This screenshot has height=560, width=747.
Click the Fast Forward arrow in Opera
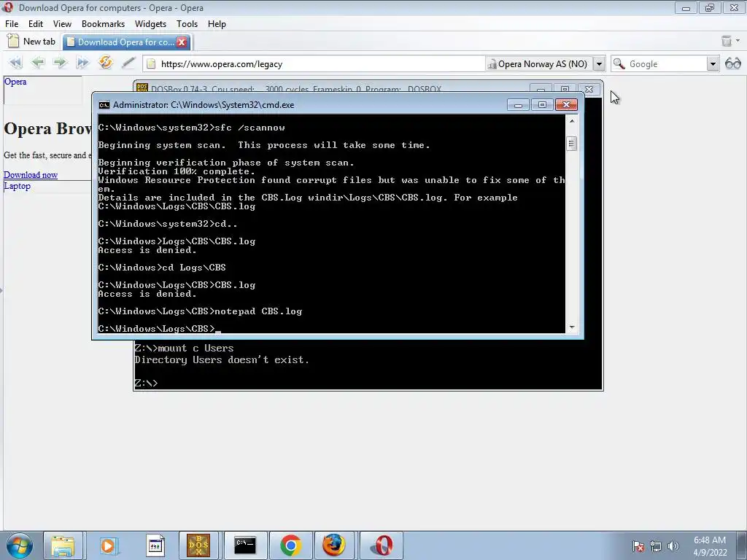point(82,63)
